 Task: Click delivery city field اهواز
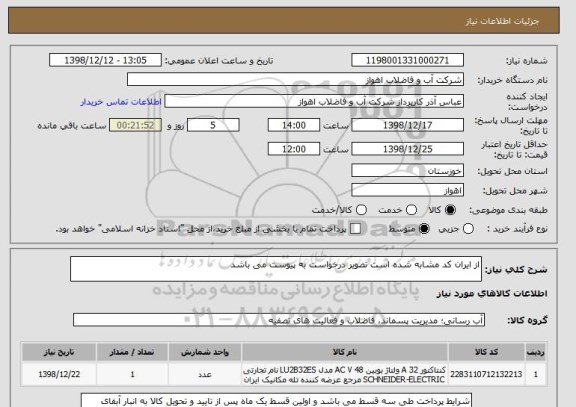[x=407, y=190]
